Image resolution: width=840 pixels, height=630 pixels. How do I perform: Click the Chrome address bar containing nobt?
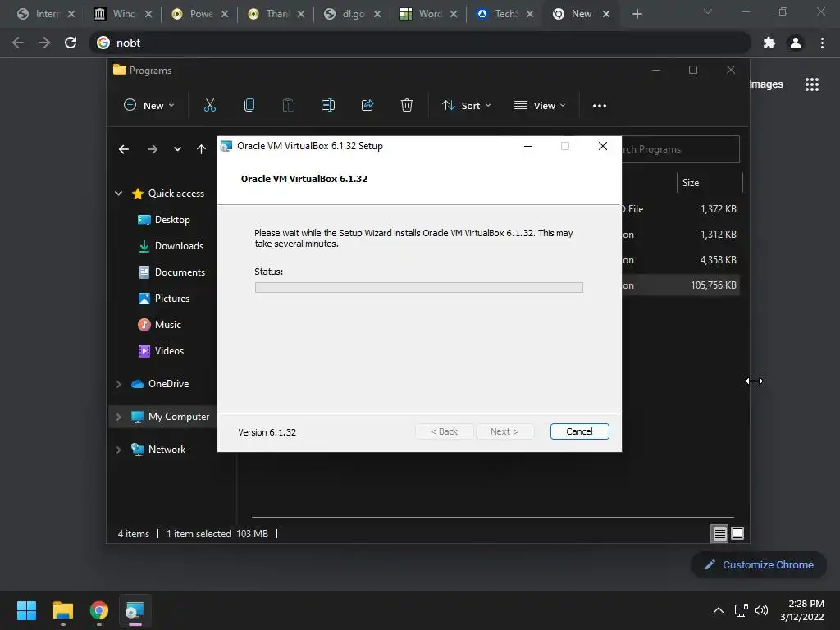tap(419, 43)
